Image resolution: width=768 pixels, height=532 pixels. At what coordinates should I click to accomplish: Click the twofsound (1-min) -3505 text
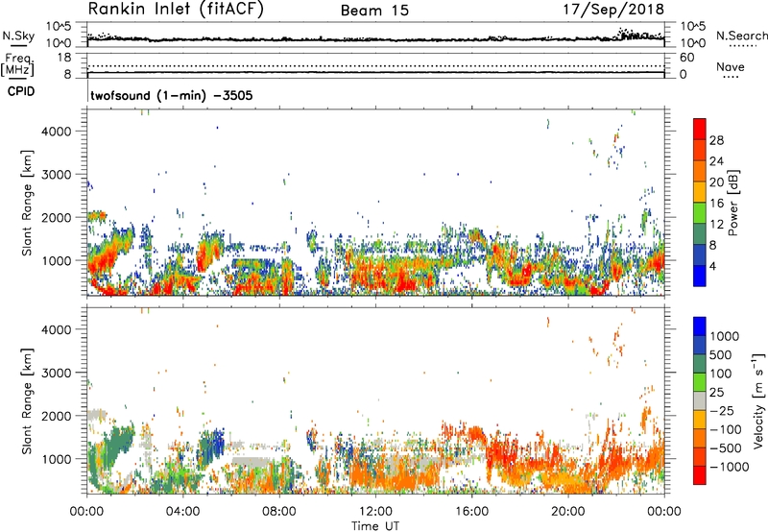tap(172, 95)
